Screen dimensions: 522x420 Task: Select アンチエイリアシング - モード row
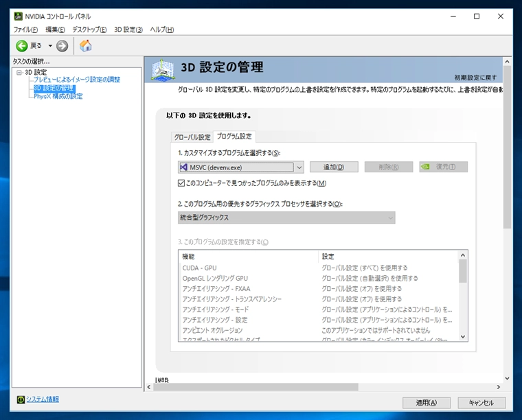pyautogui.click(x=319, y=310)
